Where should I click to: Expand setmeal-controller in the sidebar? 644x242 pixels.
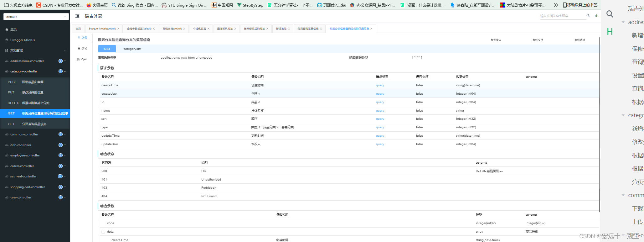click(35, 176)
